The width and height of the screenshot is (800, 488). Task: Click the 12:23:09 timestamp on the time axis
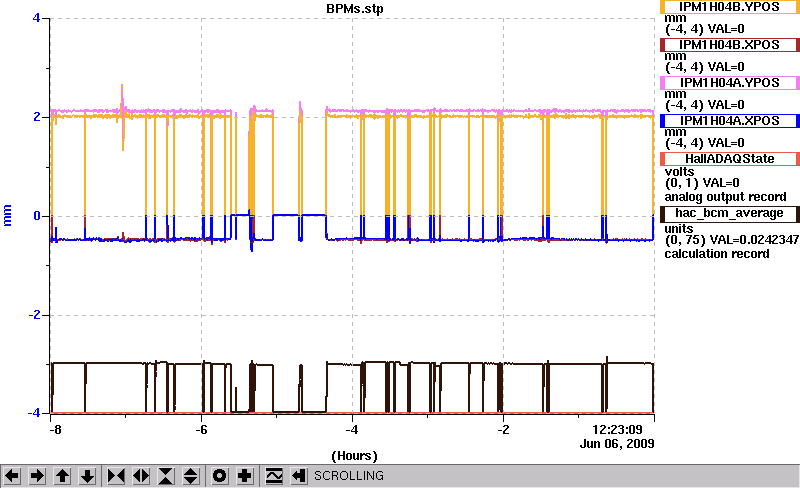click(x=617, y=430)
